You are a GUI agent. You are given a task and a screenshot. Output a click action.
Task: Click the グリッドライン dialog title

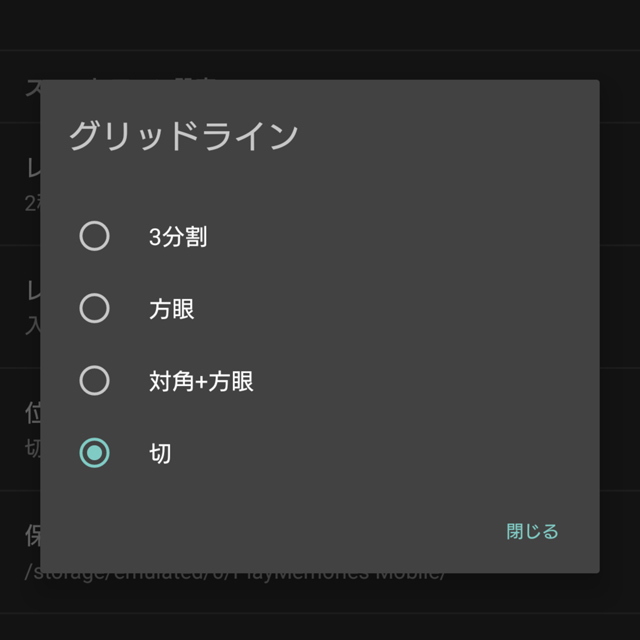point(183,136)
